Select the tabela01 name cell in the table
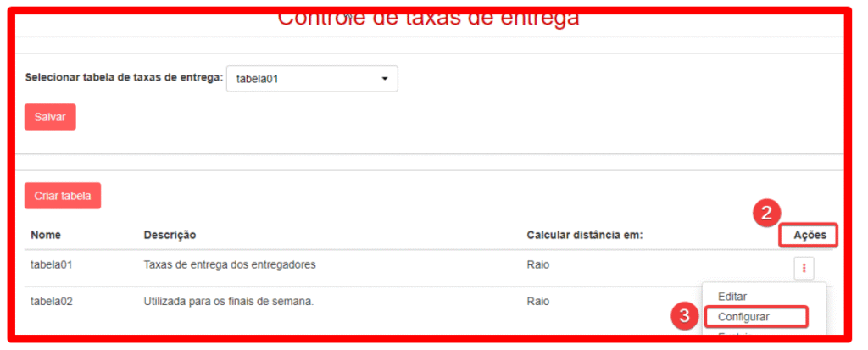 52,265
